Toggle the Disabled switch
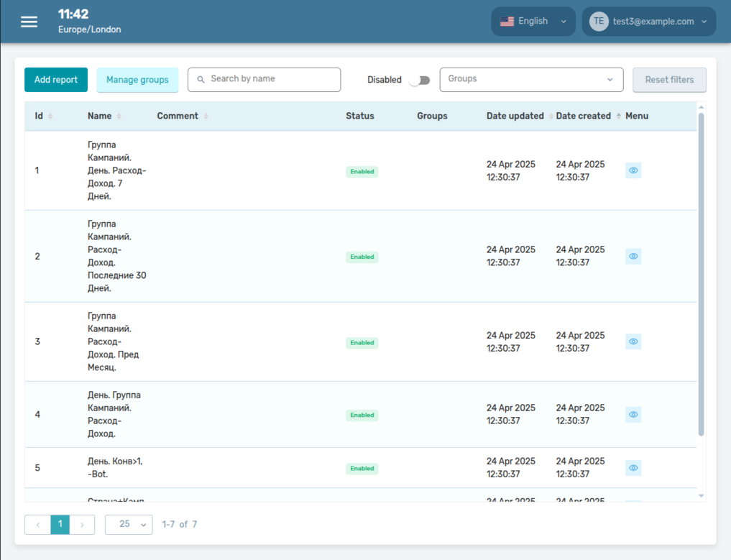The width and height of the screenshot is (731, 560). [x=419, y=80]
